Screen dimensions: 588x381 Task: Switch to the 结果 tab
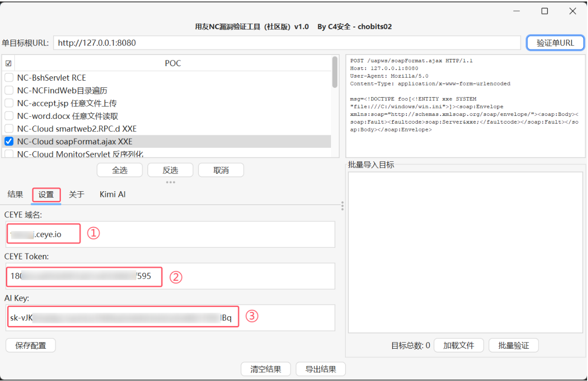(x=15, y=195)
